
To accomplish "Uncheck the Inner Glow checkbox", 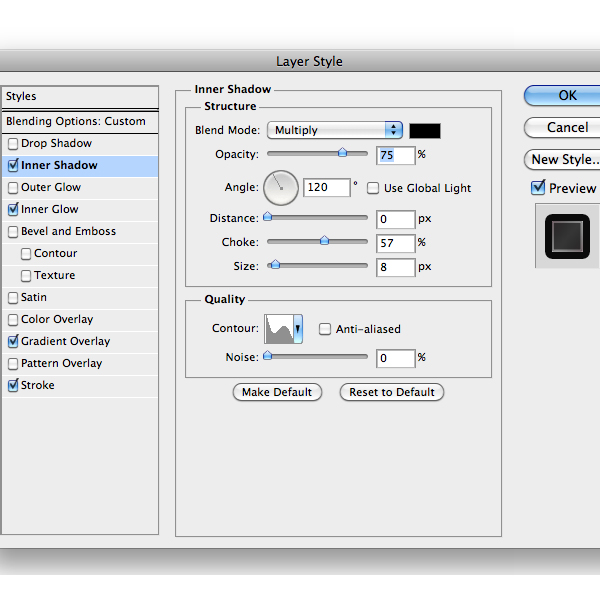I will (13, 210).
